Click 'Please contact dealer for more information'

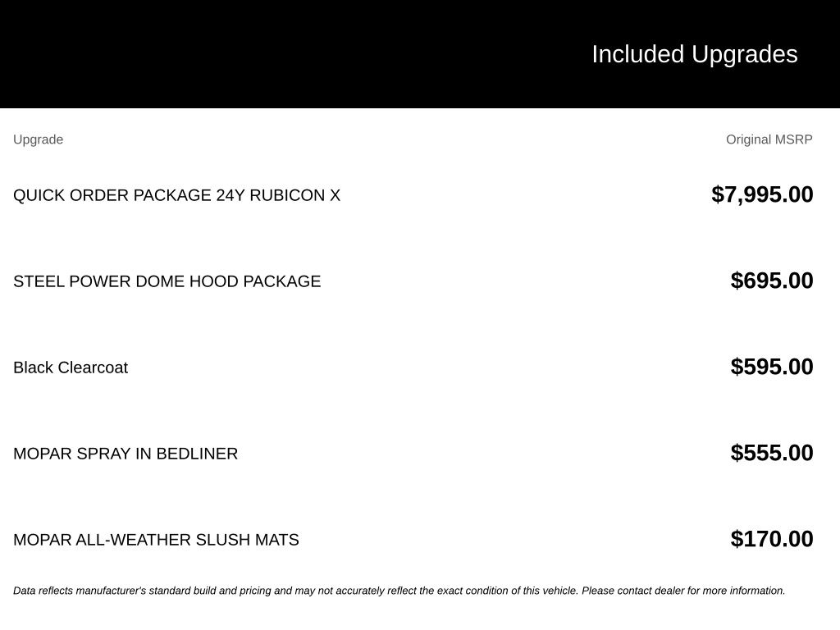(x=683, y=591)
